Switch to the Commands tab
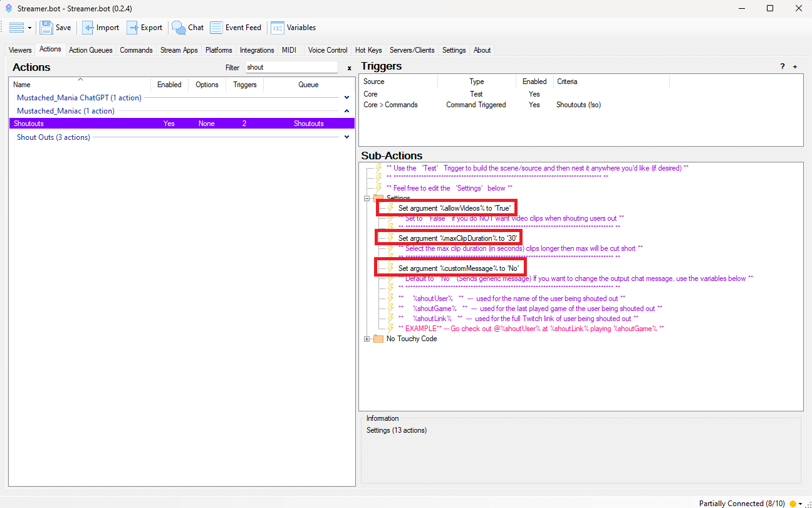Image resolution: width=812 pixels, height=508 pixels. 136,50
